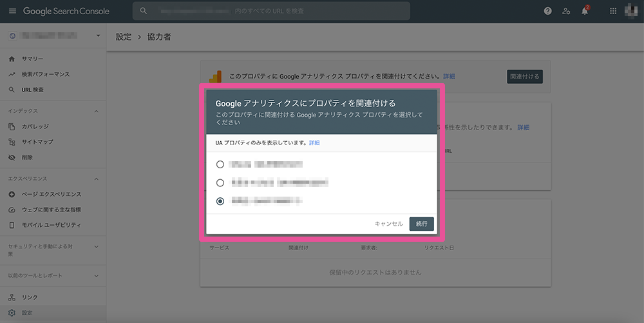Click the home icon beside サマリー
The image size is (644, 323).
(x=12, y=59)
